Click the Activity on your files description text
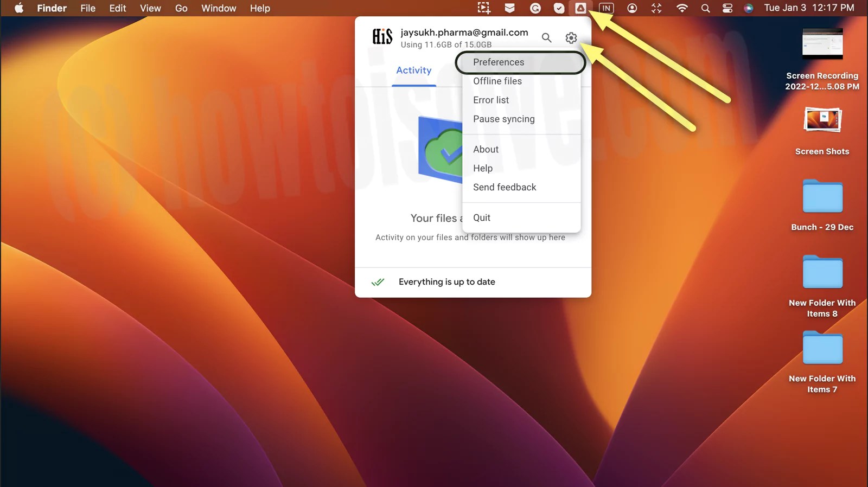Image resolution: width=868 pixels, height=487 pixels. pyautogui.click(x=470, y=238)
